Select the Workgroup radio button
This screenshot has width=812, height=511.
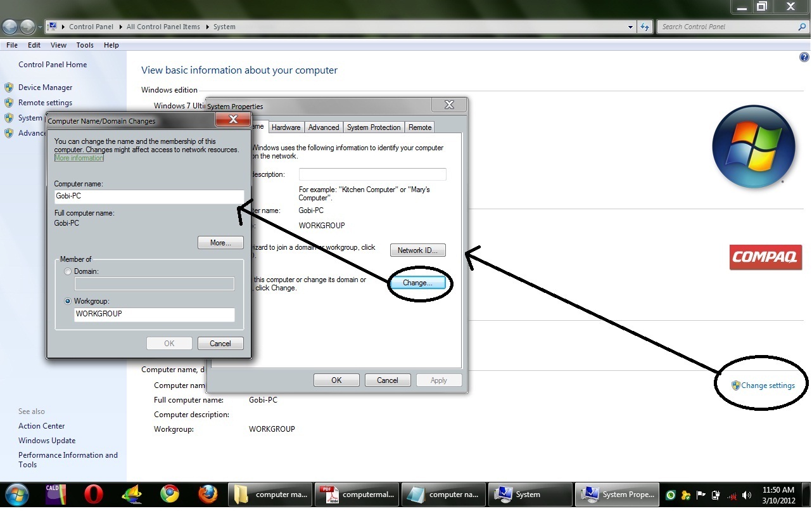tap(68, 301)
